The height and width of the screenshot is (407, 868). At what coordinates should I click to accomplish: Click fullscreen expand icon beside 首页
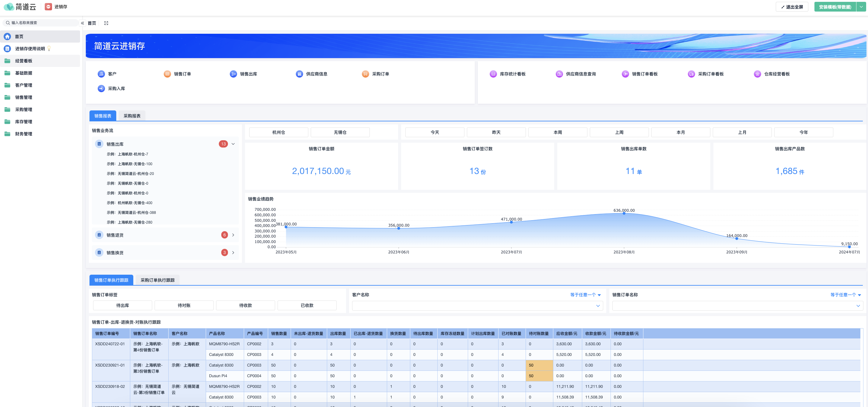pyautogui.click(x=106, y=23)
